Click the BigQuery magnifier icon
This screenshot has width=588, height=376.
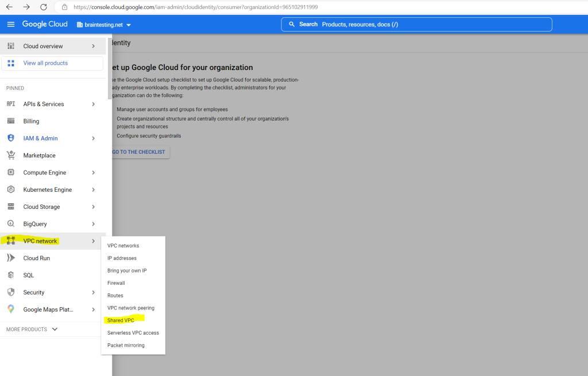(11, 223)
